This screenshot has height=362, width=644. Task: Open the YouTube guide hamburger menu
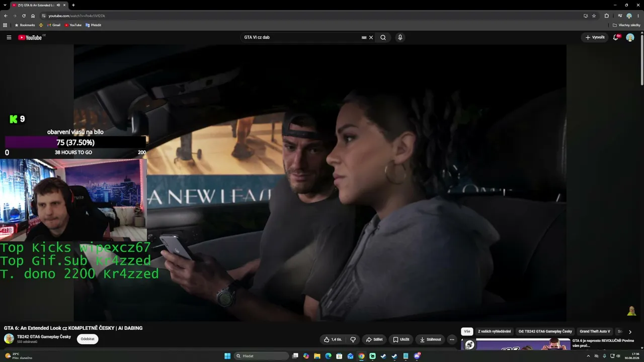[9, 37]
